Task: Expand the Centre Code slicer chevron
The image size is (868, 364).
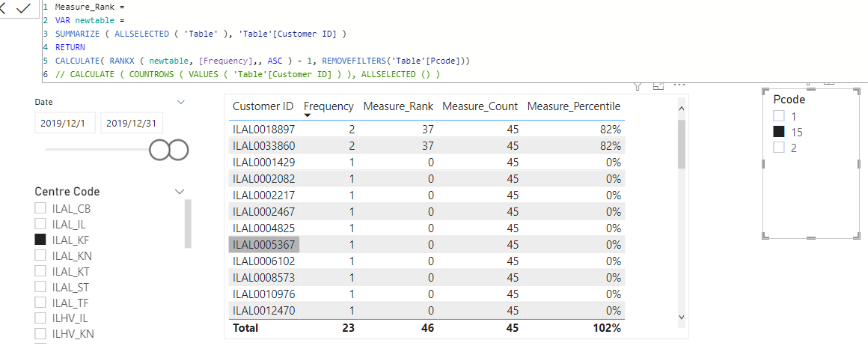Action: click(x=180, y=192)
